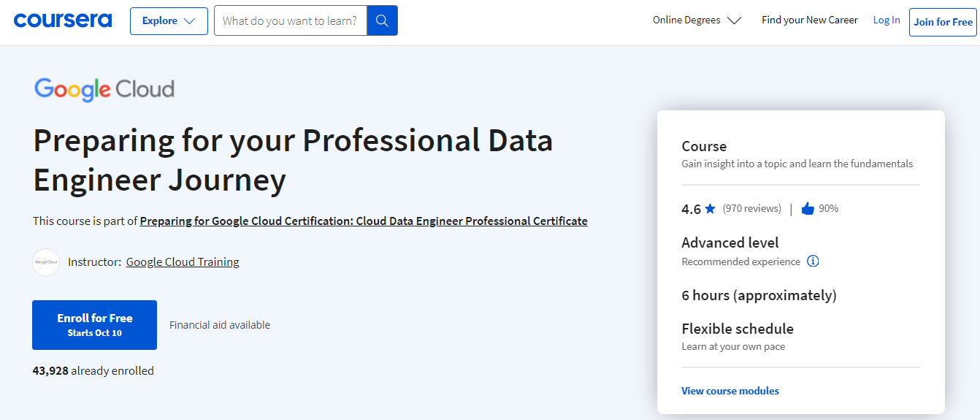Click the course title heading
Image resolution: width=980 pixels, height=420 pixels.
pyautogui.click(x=294, y=160)
